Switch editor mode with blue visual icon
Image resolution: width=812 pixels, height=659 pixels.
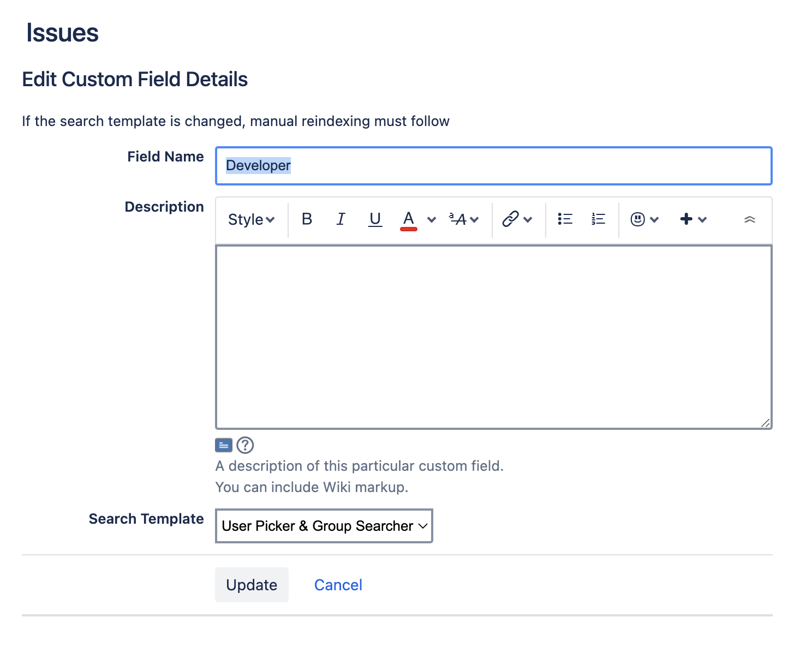coord(224,445)
